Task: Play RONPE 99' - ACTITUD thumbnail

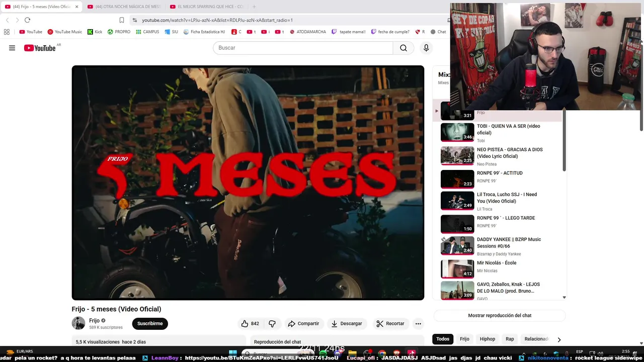Action: point(457,179)
